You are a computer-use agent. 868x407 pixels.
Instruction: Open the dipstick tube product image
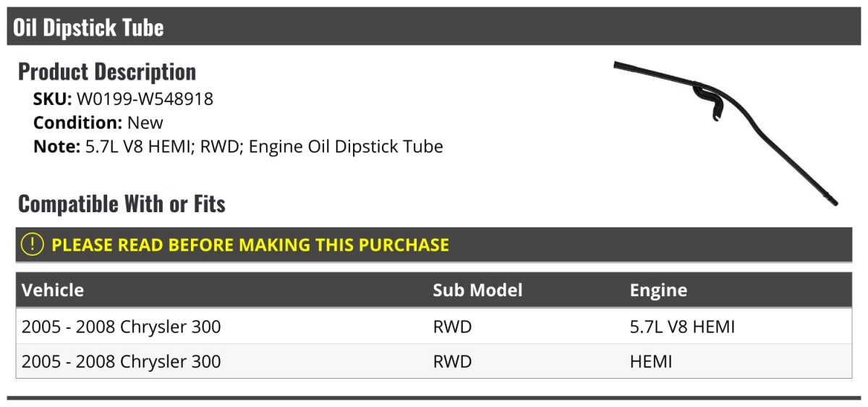click(726, 133)
